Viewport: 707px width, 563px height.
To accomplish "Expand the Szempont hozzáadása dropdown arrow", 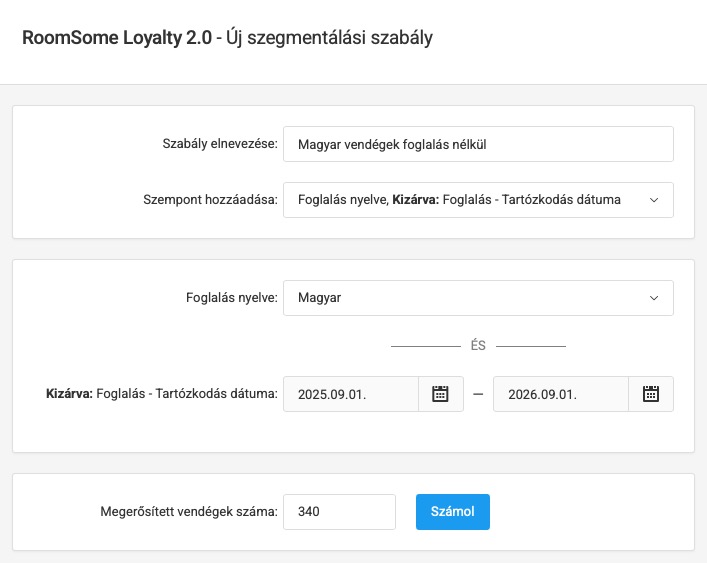I will click(x=654, y=200).
